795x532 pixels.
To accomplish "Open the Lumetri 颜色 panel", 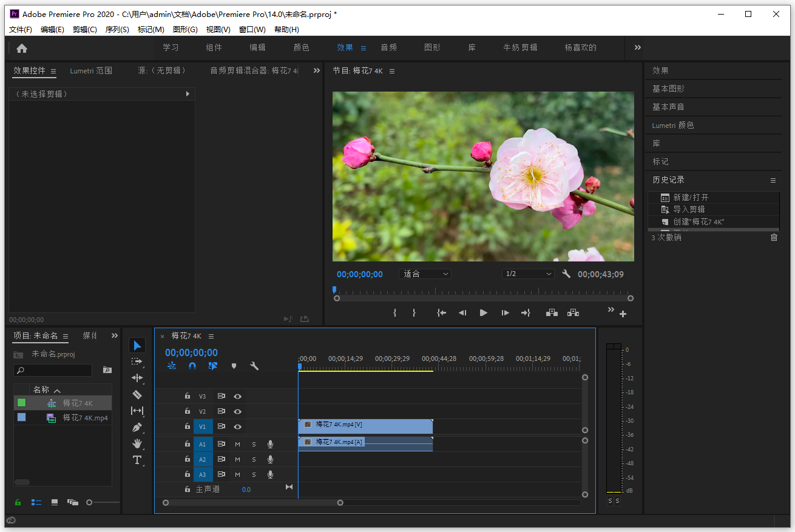I will [673, 125].
